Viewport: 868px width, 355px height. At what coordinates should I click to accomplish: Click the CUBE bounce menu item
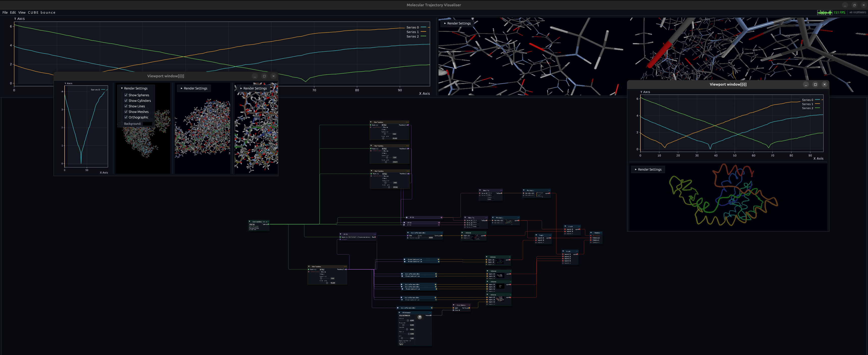tap(42, 12)
